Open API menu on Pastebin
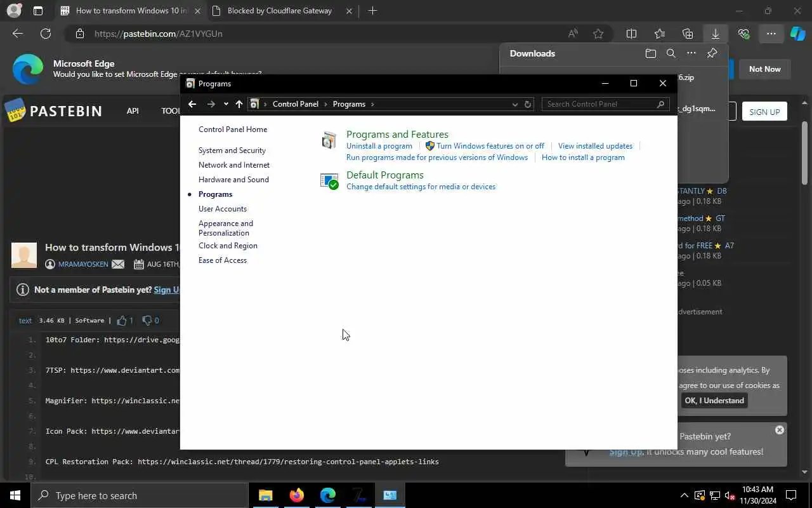This screenshot has width=812, height=508. click(x=133, y=111)
